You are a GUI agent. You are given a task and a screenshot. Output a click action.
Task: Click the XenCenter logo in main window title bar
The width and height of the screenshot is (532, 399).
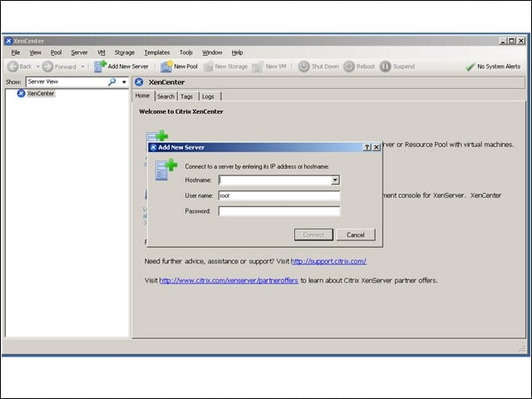coord(9,41)
